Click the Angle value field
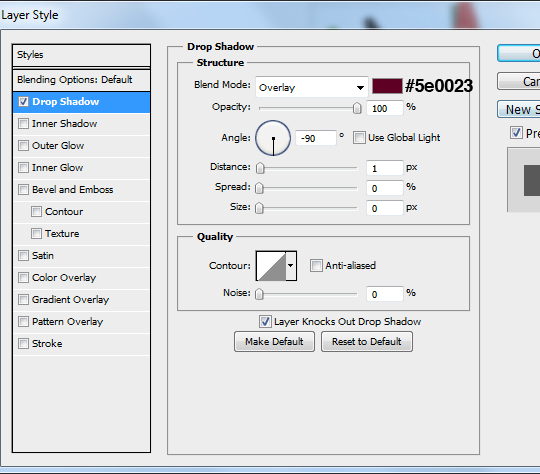 point(315,138)
